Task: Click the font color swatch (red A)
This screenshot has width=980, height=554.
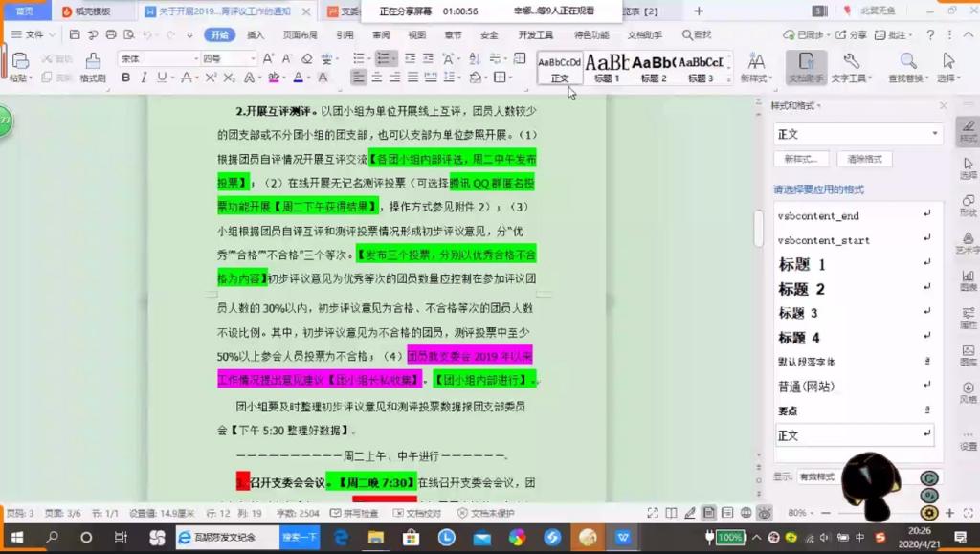Action: coord(298,78)
